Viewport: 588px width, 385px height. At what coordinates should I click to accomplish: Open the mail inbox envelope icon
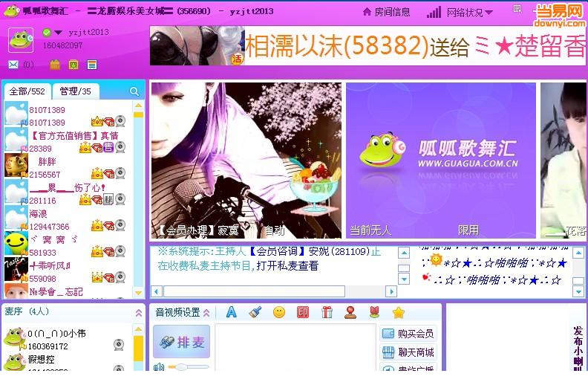coord(13,65)
